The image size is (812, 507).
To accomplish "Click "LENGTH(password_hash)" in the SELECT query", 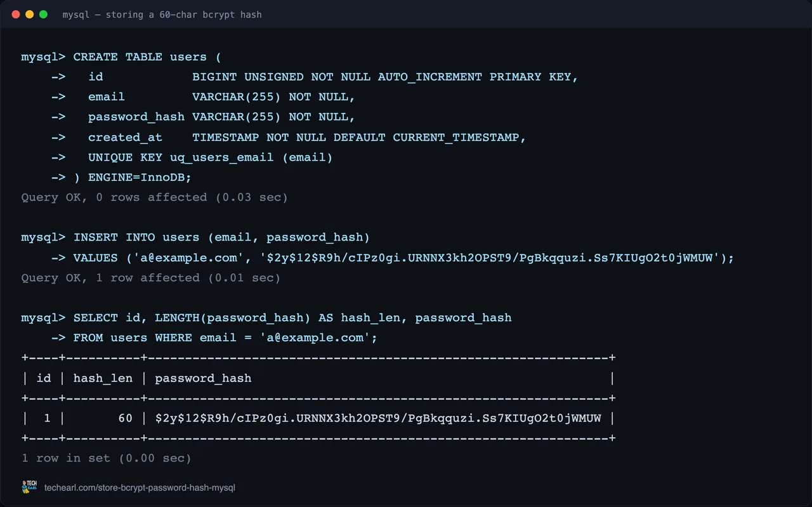I will click(233, 318).
